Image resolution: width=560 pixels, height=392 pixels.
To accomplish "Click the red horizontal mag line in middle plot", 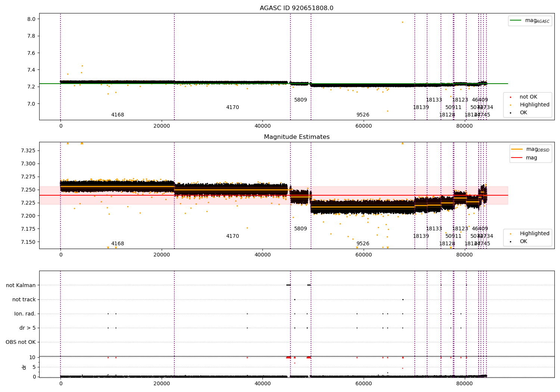I will tap(274, 195).
